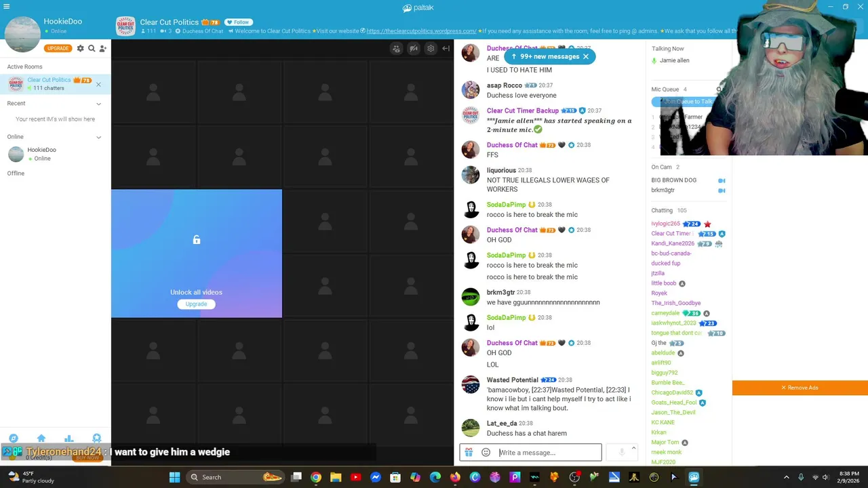Open the taskbar clock and date
868x488 pixels.
(849, 477)
